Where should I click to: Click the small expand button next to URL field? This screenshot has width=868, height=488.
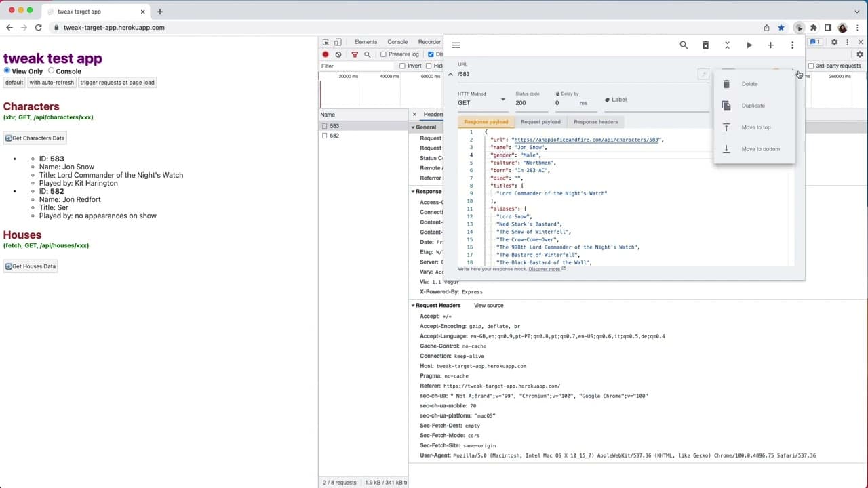point(704,74)
